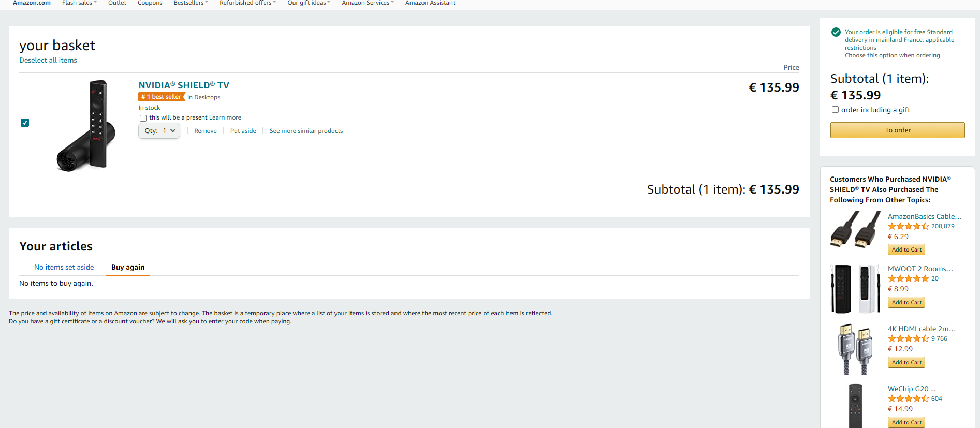Click 'Put aside' for the item
This screenshot has height=428, width=980.
tap(243, 131)
